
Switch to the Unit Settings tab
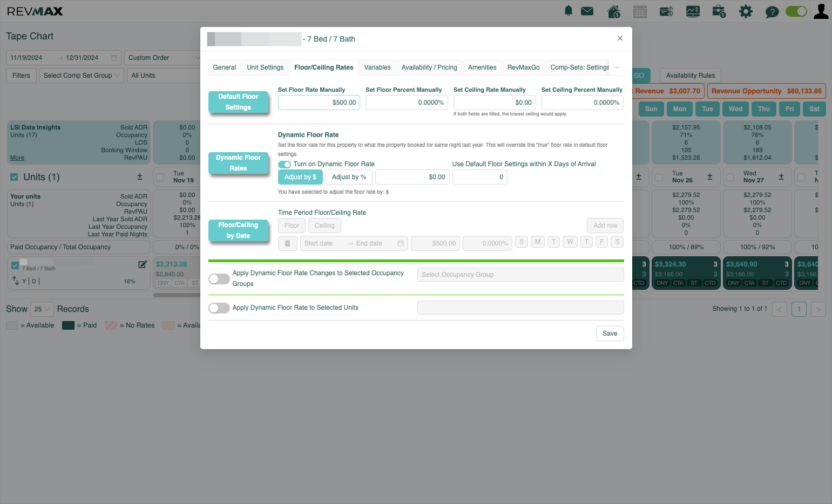point(265,67)
